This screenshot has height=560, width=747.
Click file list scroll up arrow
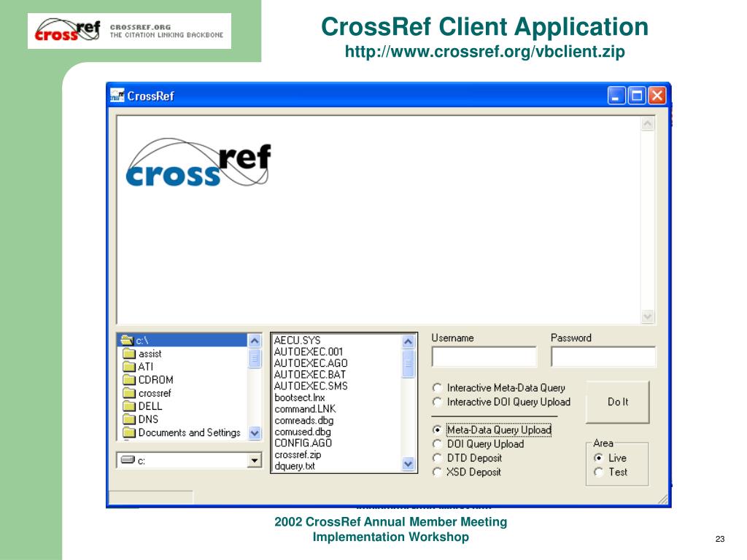point(409,341)
